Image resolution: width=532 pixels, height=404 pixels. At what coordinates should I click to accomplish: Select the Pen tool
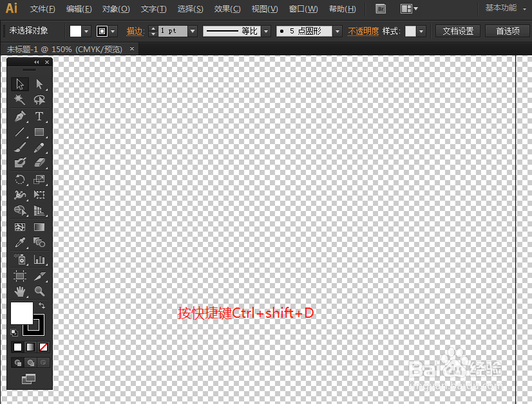[20, 116]
